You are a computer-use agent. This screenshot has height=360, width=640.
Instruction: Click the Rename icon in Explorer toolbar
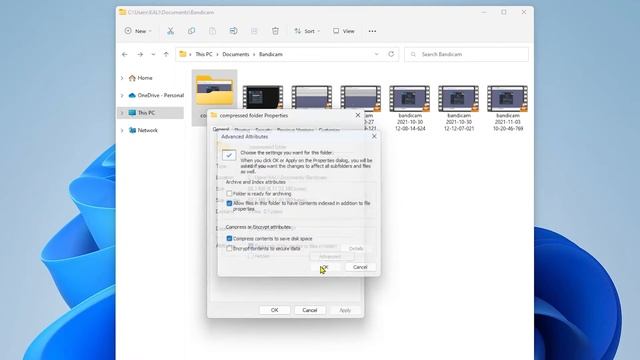click(233, 31)
